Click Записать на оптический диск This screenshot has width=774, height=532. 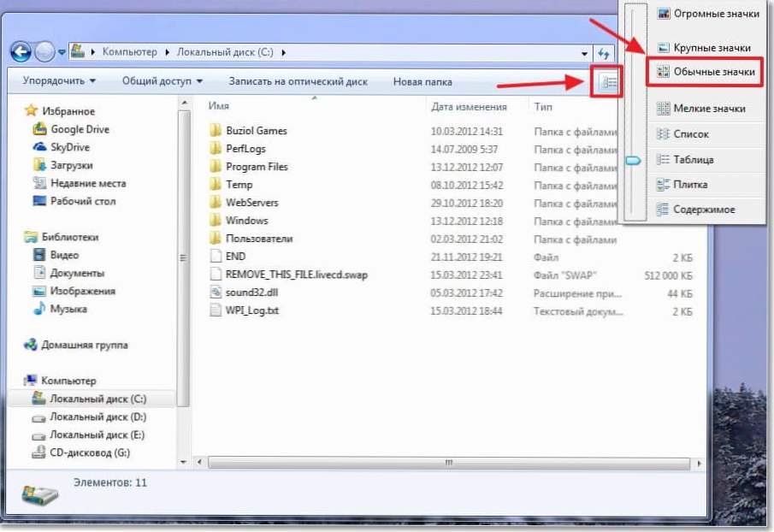[x=298, y=81]
